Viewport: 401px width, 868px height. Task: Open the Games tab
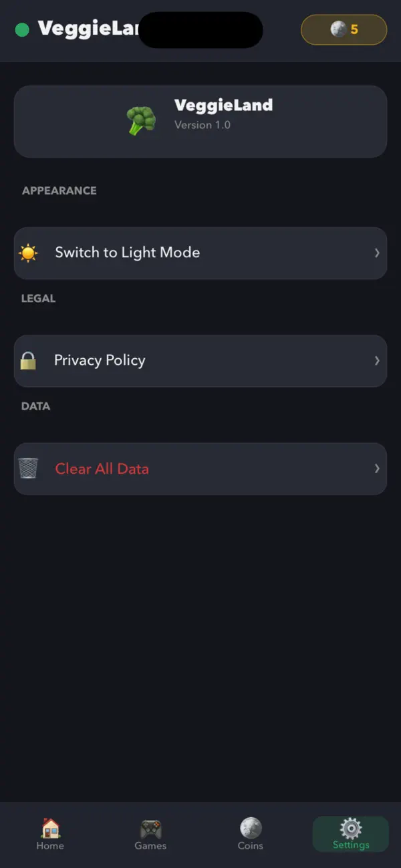pos(150,833)
